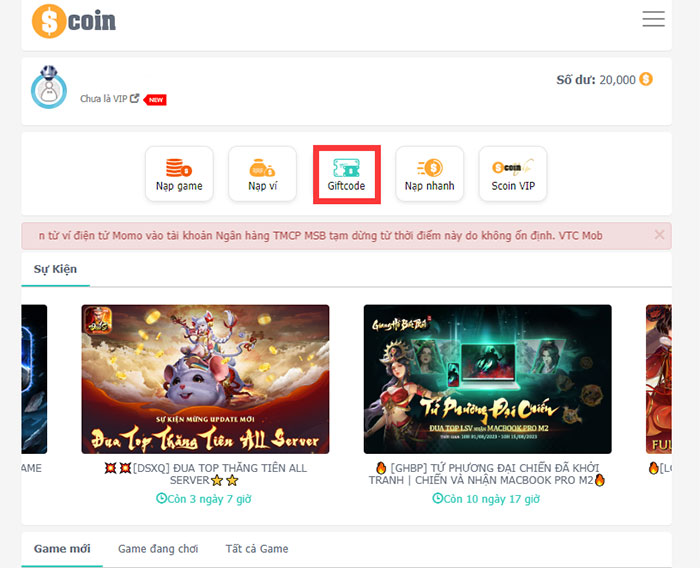Click the GHBP Tứ Phương Đại Chiến title link
Screen dimensions: 700x568
487,474
